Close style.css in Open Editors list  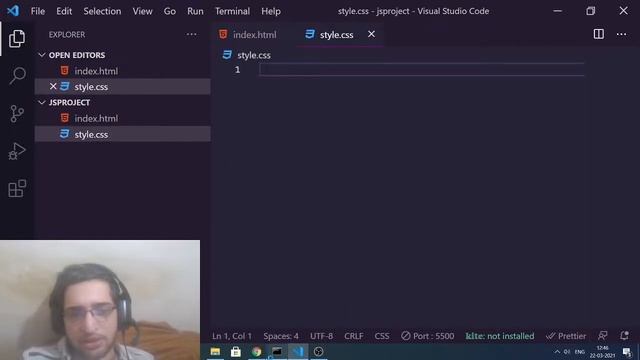53,86
